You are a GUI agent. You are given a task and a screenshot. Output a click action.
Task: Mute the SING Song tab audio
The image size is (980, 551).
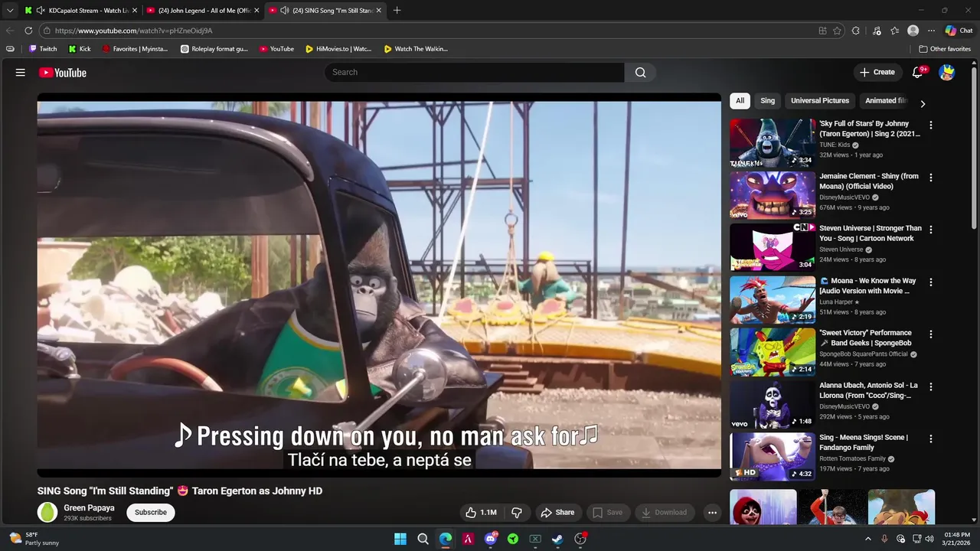(x=285, y=11)
